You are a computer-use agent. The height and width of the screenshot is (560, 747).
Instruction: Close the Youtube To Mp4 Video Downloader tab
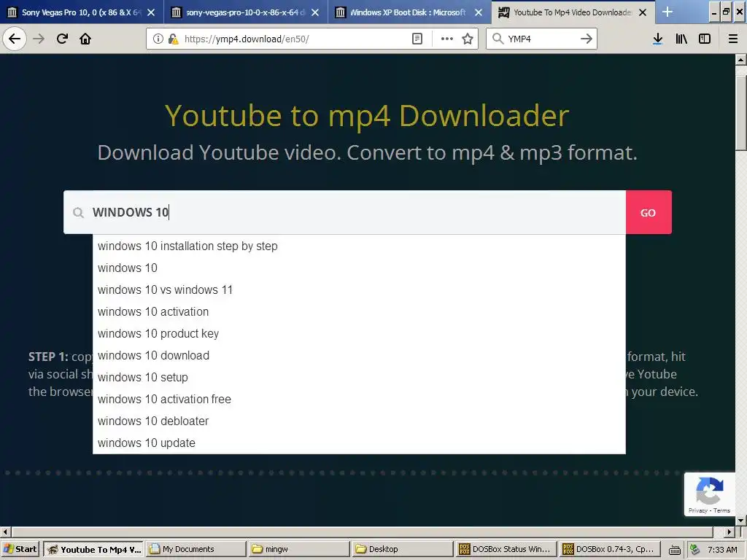(643, 12)
